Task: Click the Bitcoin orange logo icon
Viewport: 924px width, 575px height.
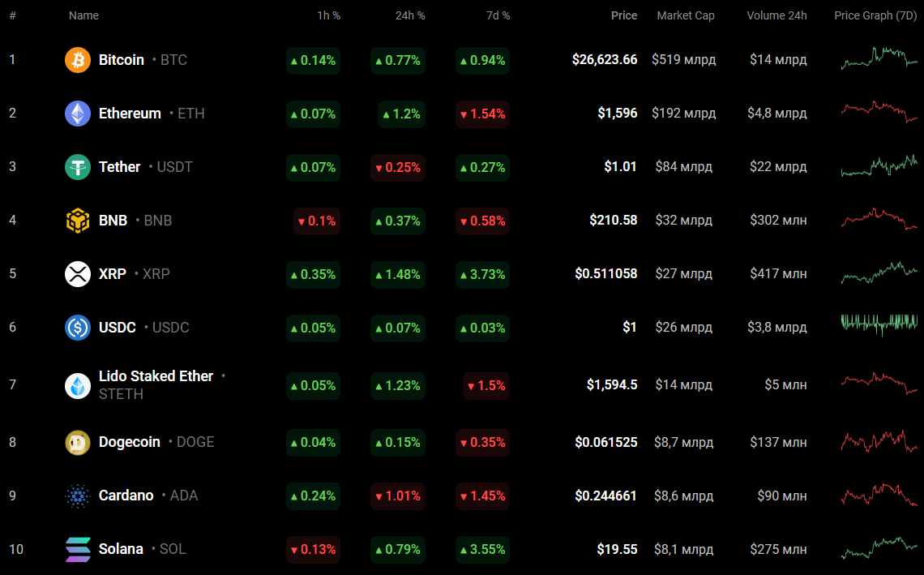Action: coord(77,60)
